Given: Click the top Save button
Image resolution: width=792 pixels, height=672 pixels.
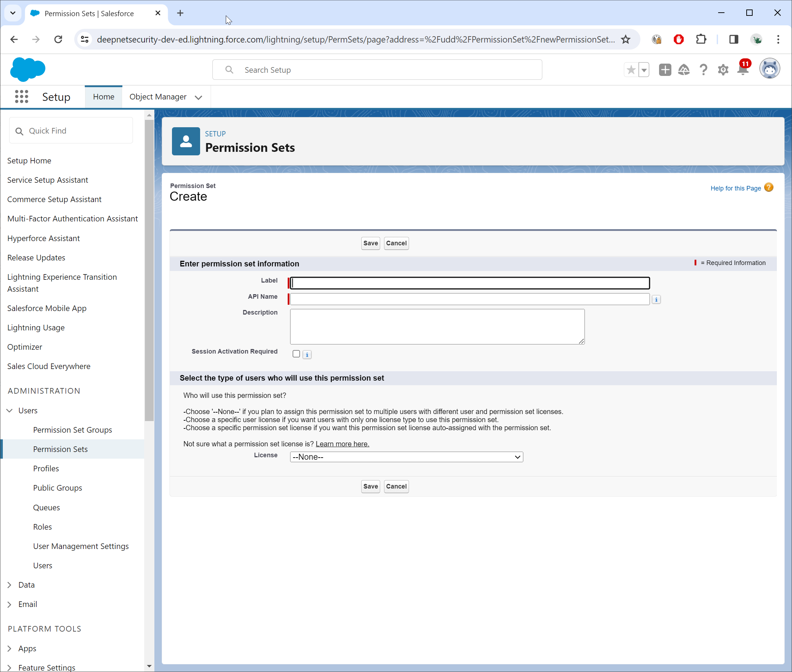Looking at the screenshot, I should pos(370,243).
